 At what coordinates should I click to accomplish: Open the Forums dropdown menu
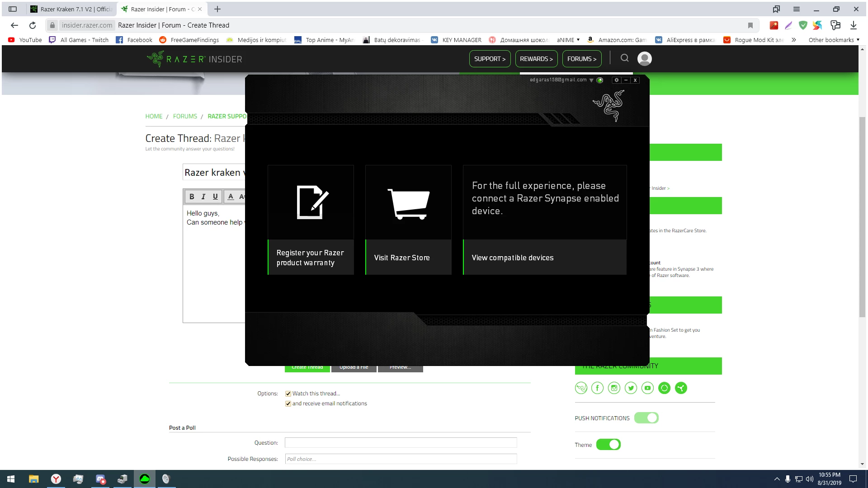click(x=581, y=59)
